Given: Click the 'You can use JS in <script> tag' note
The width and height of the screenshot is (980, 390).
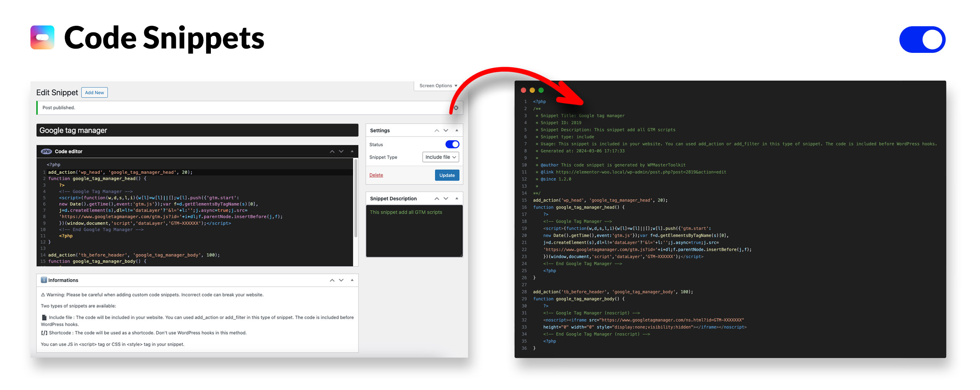Looking at the screenshot, I should 113,344.
